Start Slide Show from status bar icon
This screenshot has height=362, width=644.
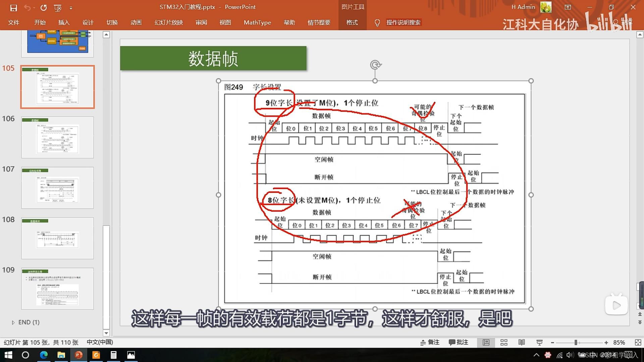(539, 342)
